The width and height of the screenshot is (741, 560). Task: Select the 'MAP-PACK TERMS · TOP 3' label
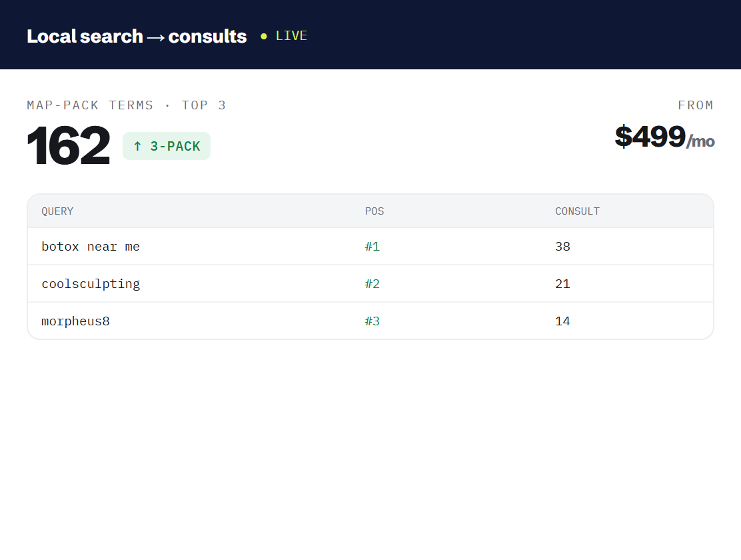point(126,105)
